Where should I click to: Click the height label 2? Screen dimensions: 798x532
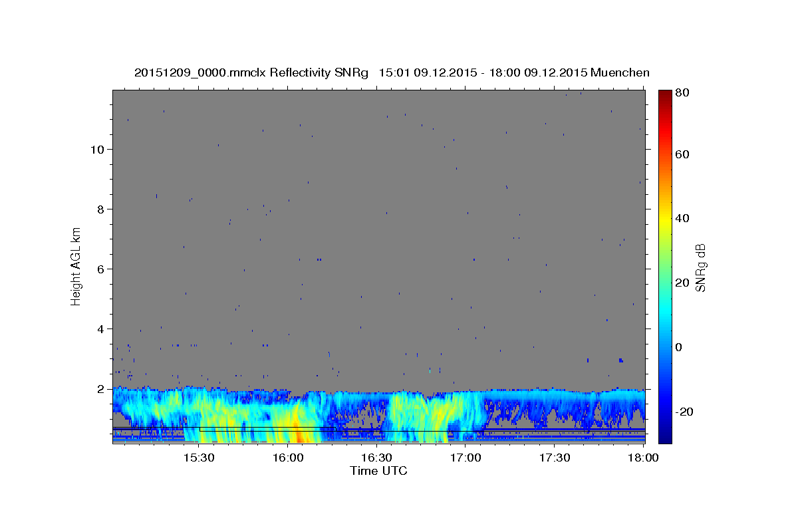pyautogui.click(x=102, y=388)
